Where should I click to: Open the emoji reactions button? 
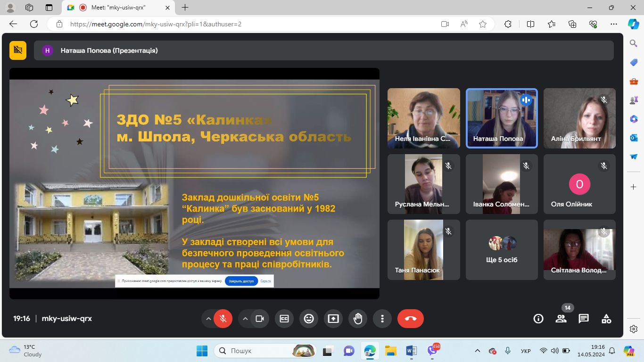[309, 319]
